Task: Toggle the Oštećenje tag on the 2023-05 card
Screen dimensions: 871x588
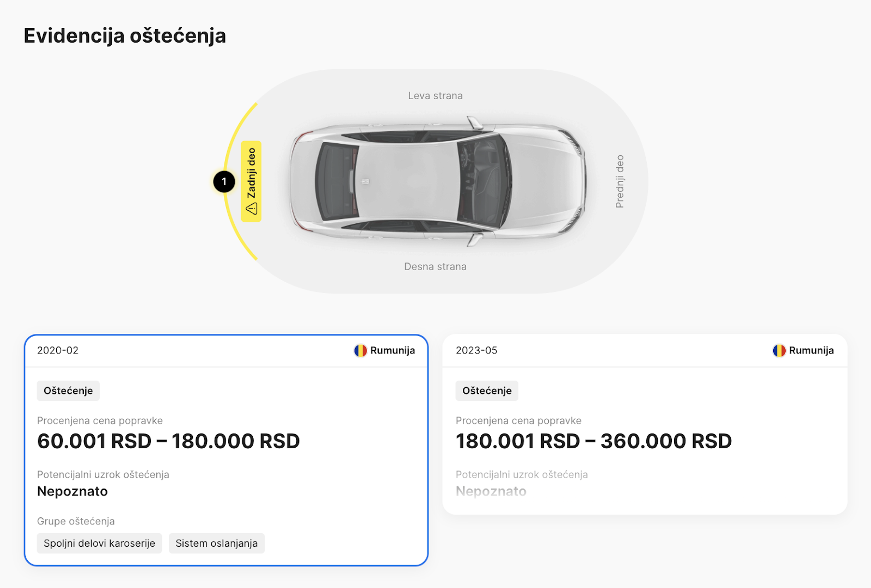Action: tap(487, 391)
